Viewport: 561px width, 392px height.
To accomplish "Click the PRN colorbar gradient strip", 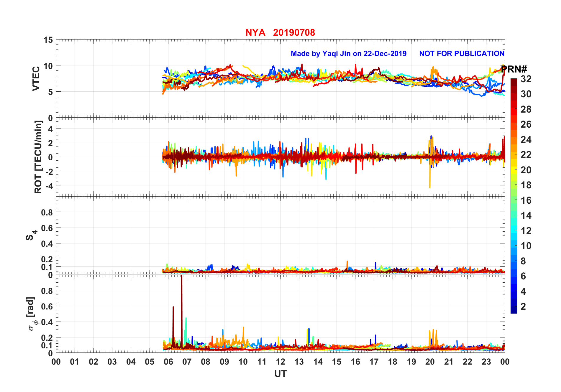I will 514,196.
